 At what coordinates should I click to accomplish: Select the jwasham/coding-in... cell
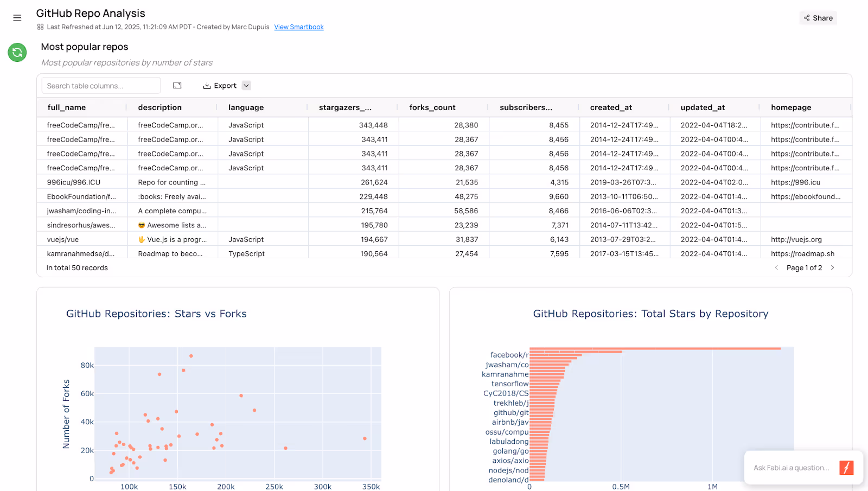82,211
